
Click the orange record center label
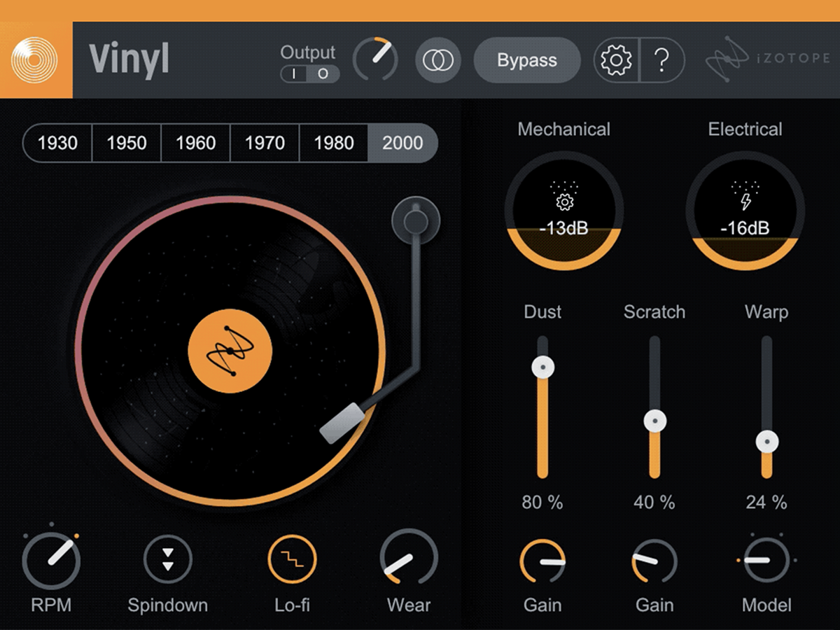click(x=230, y=351)
